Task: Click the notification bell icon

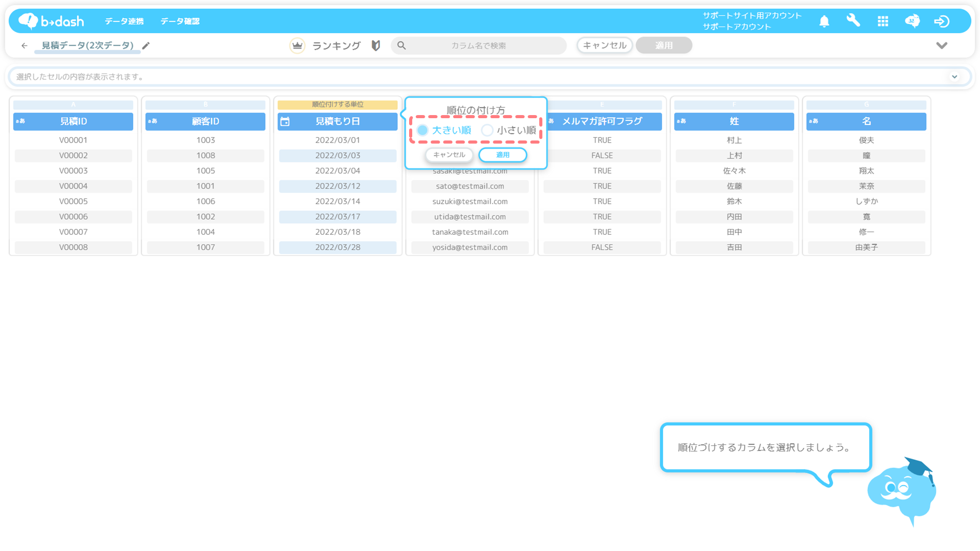Action: coord(824,21)
